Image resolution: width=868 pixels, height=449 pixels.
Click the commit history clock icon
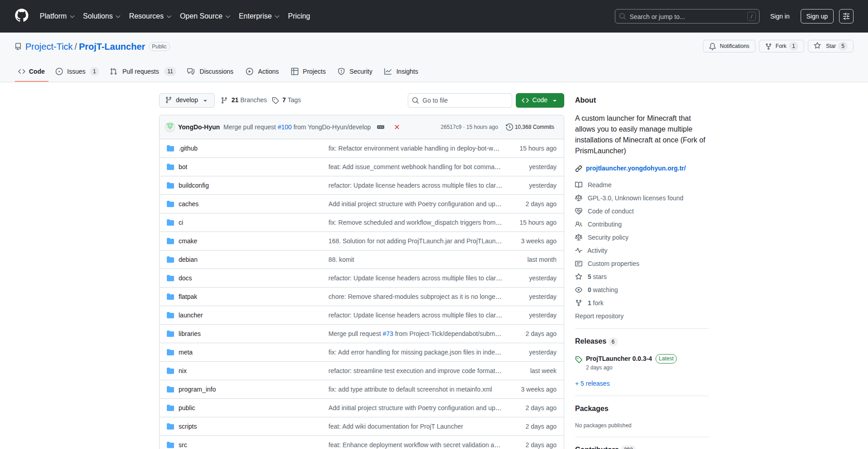(x=509, y=127)
